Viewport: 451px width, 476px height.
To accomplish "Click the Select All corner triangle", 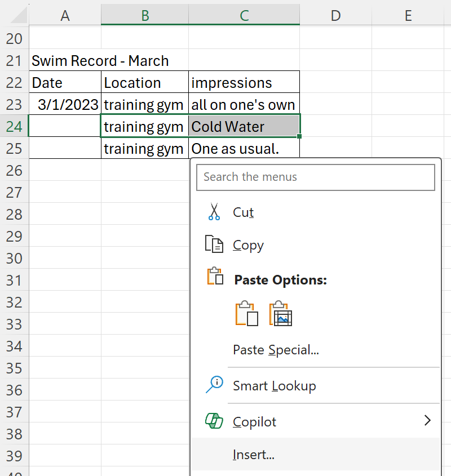I will click(18, 15).
